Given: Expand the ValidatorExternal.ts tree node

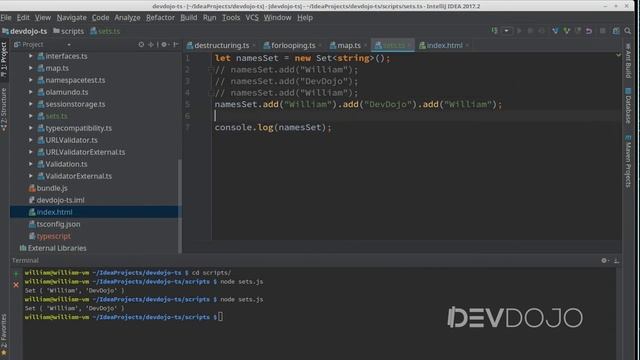Looking at the screenshot, I should 31,176.
